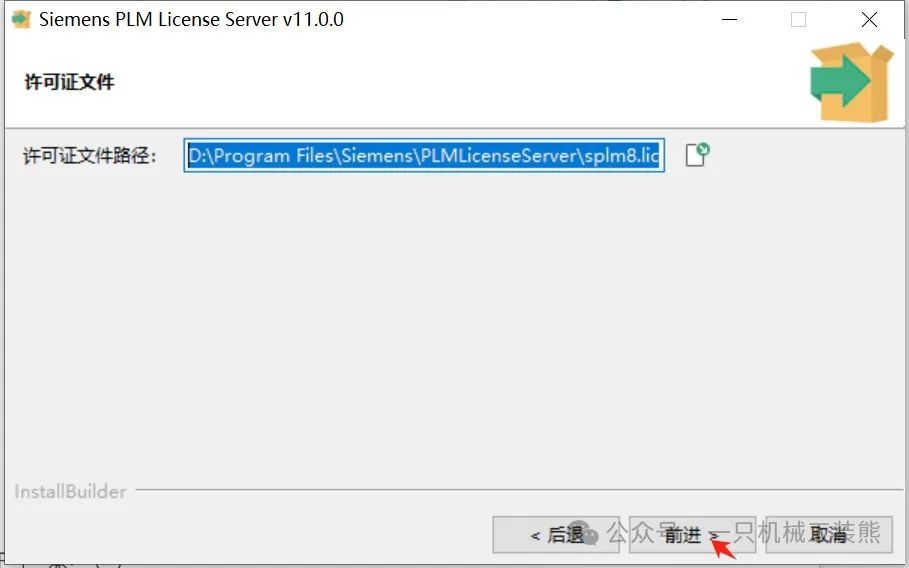909x568 pixels.
Task: Minimize the License Server installer window
Action: [729, 19]
